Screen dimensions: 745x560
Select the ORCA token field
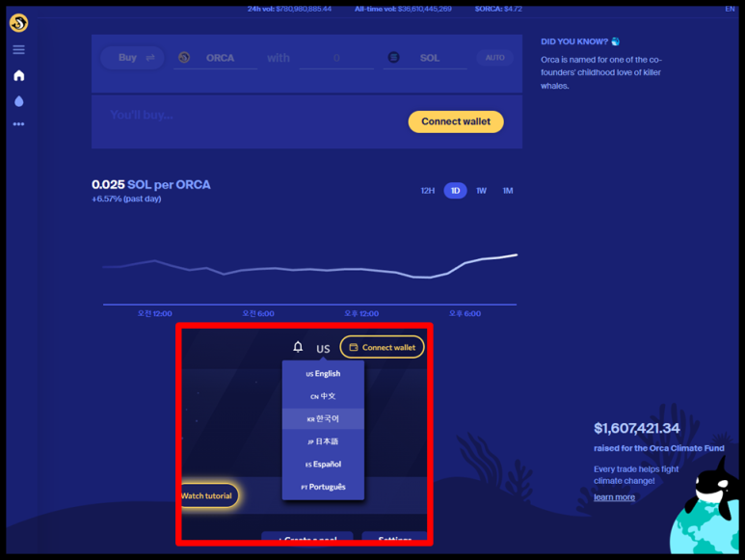[x=215, y=58]
